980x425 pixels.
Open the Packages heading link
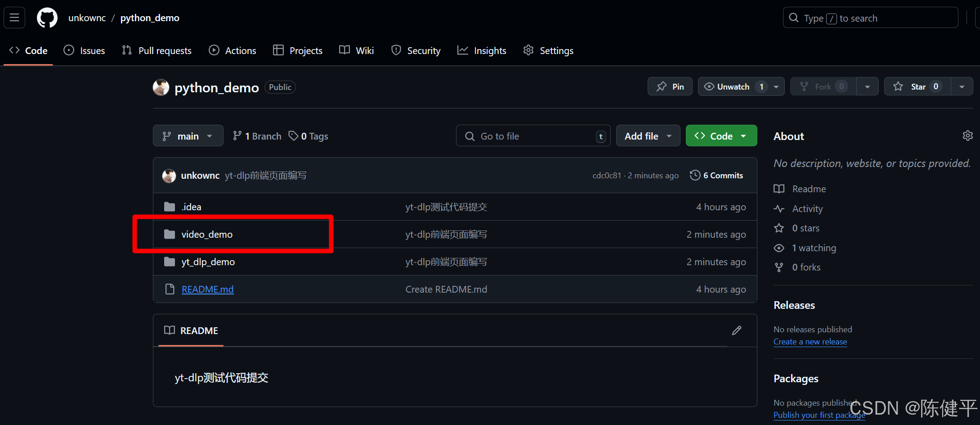pyautogui.click(x=796, y=379)
